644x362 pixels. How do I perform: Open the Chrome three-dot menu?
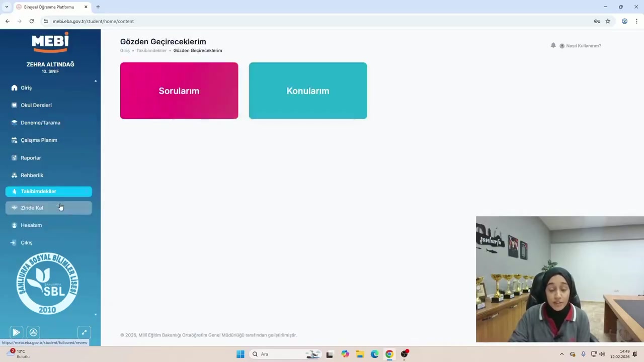(636, 21)
